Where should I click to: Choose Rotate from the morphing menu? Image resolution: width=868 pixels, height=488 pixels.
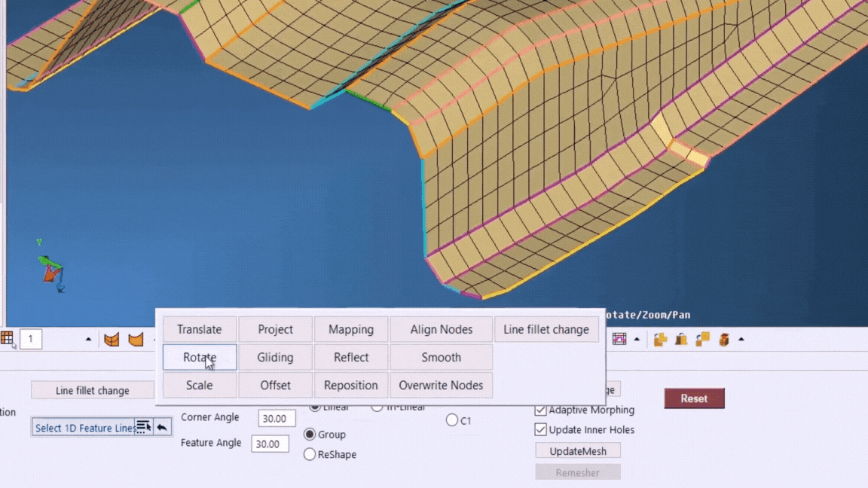[200, 357]
